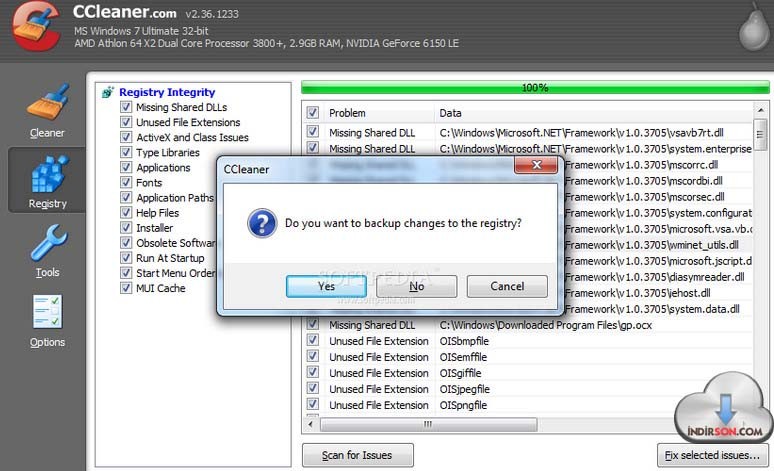Uncheck the OISbmpfile row checkbox
Image resolution: width=774 pixels, height=471 pixels.
tap(312, 340)
